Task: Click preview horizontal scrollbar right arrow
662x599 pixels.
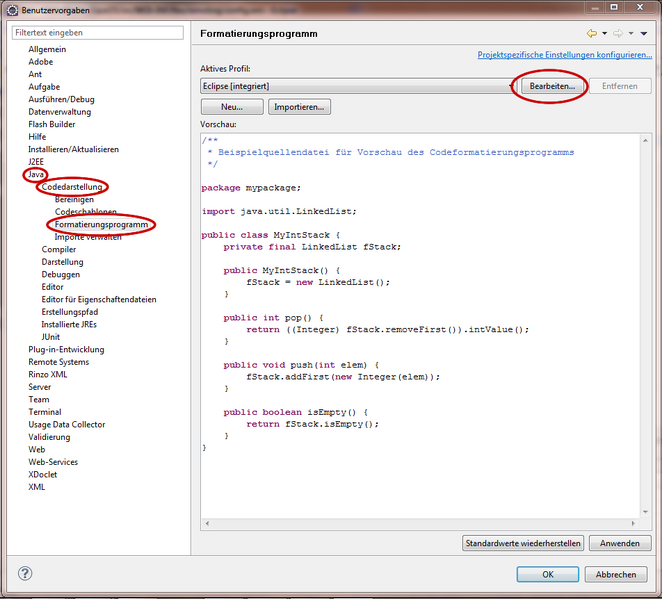Action: click(633, 523)
